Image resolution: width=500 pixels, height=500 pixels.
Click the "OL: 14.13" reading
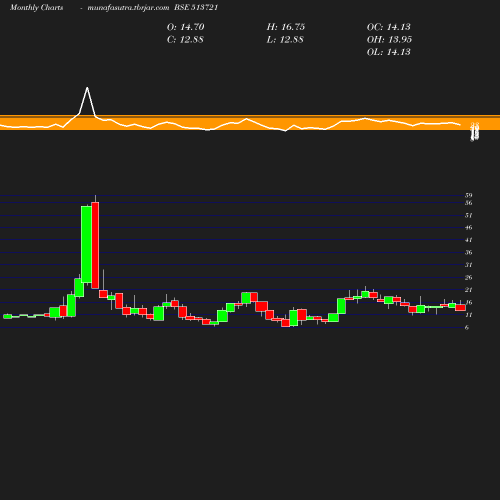point(389,52)
